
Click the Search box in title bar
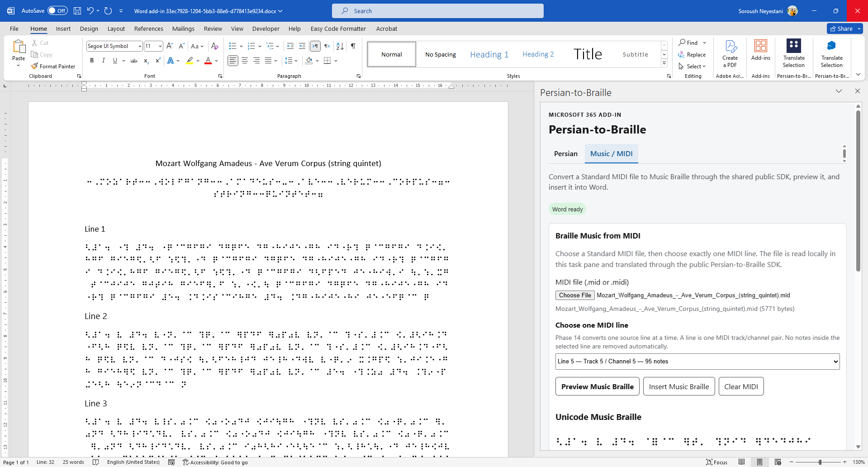[438, 11]
